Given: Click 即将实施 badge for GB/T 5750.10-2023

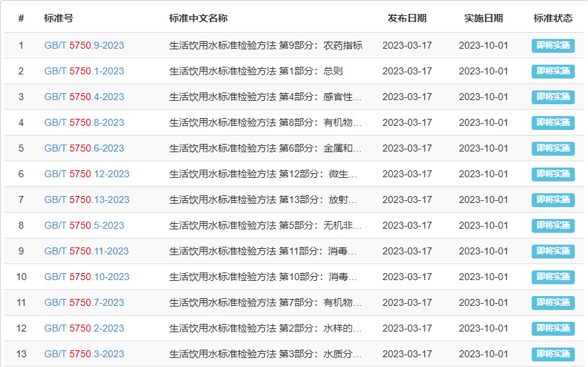Looking at the screenshot, I should 553,277.
